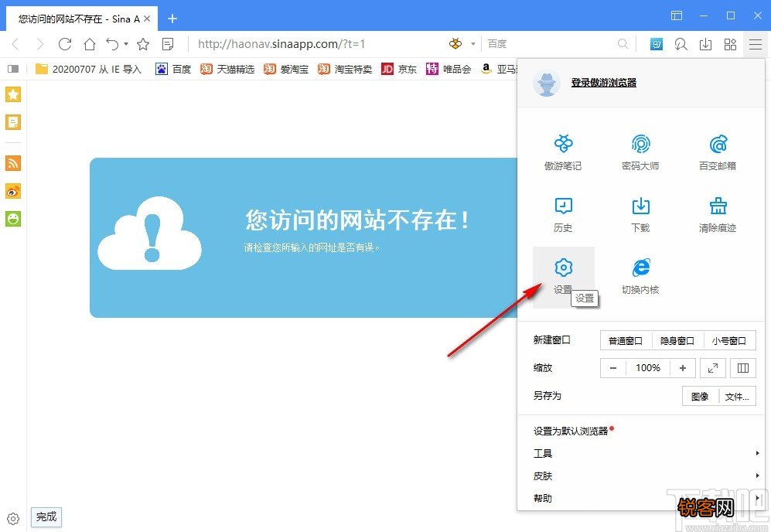Save page as file (文件...)
The height and width of the screenshot is (532, 771).
click(x=737, y=397)
